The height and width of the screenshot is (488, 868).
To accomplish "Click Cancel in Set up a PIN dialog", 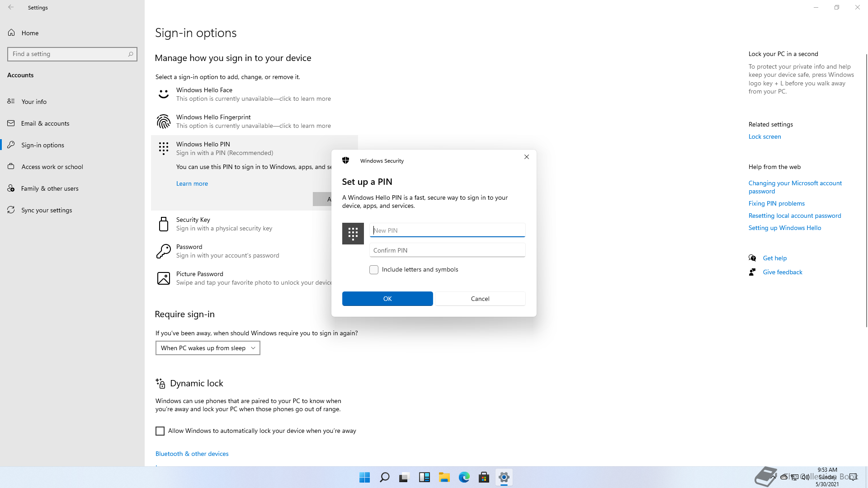I will [480, 299].
